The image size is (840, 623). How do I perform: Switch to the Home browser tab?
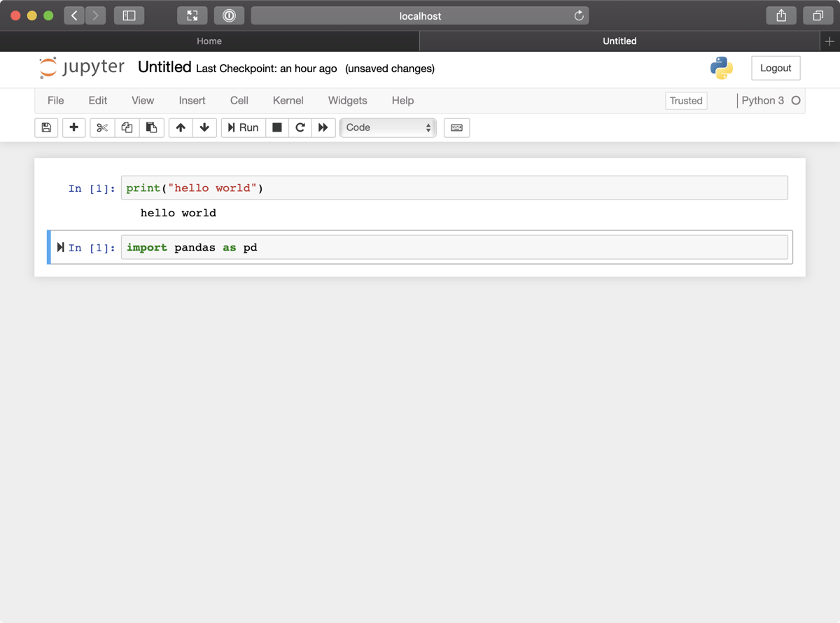(209, 41)
